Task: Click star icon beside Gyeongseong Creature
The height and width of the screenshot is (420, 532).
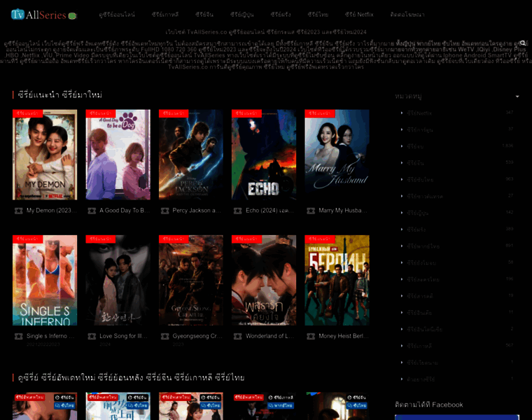Action: 165,336
